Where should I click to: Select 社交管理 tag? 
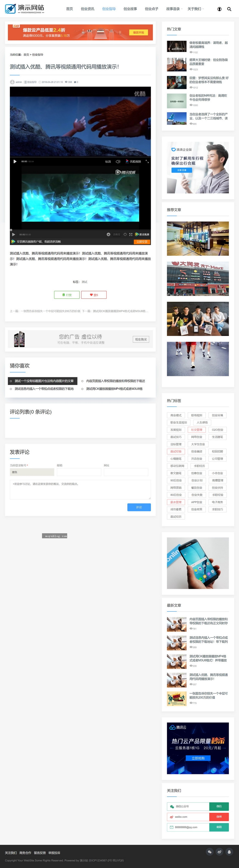(x=196, y=430)
